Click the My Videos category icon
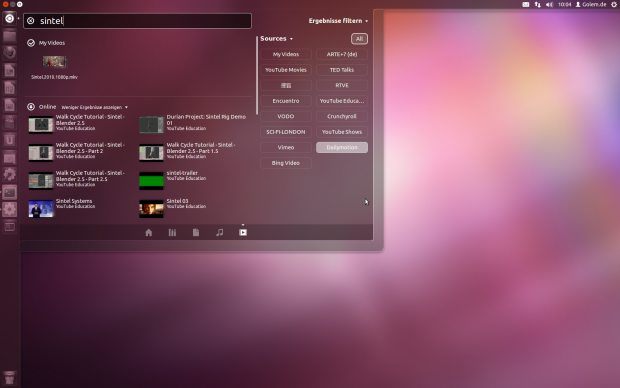Screen dimensions: 620x388 pos(31,43)
